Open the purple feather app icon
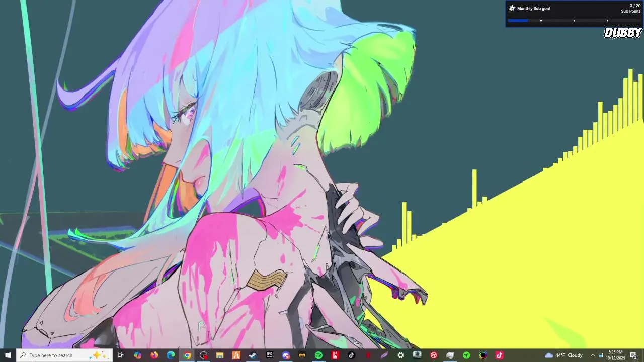 [384, 355]
